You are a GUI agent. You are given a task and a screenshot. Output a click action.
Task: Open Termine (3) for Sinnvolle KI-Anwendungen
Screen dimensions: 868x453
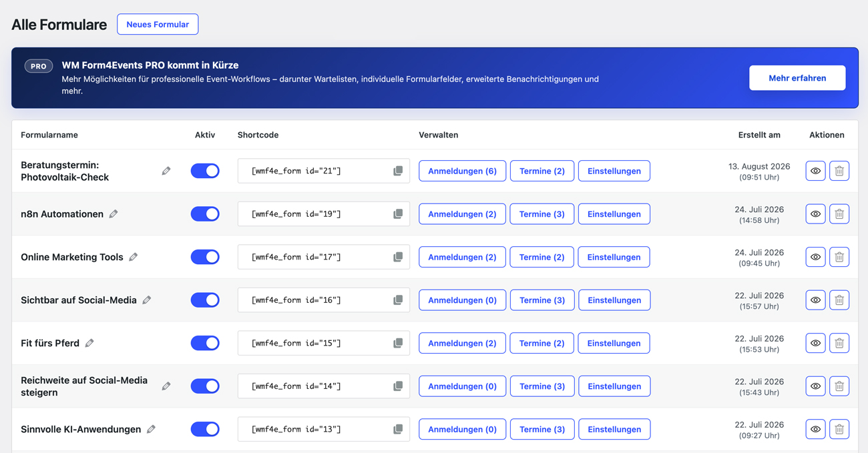coord(541,429)
